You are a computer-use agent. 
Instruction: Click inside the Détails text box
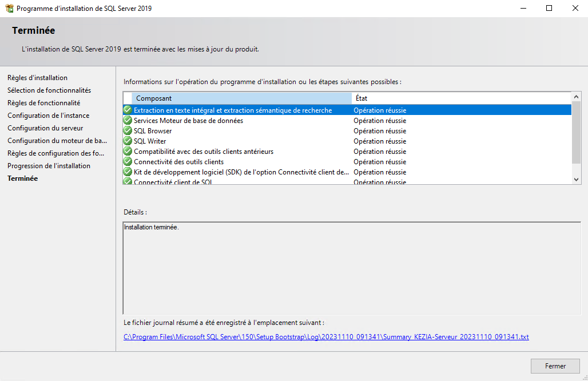click(x=352, y=268)
